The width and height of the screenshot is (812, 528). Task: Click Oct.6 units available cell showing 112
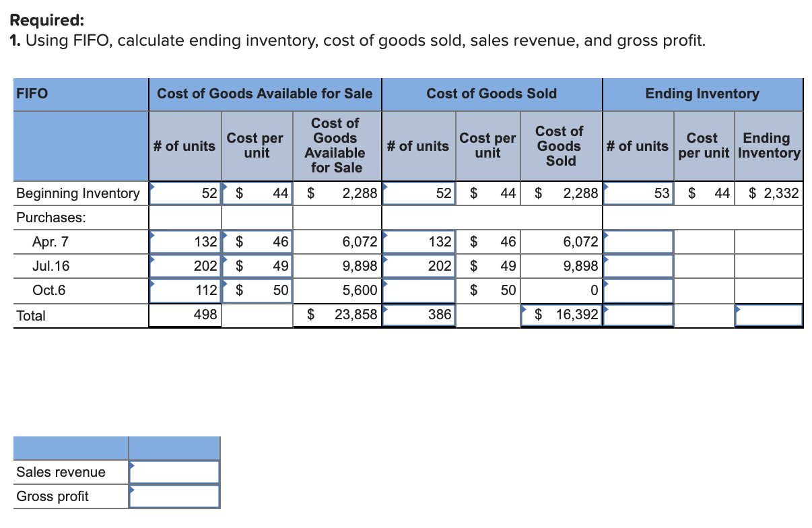[184, 290]
